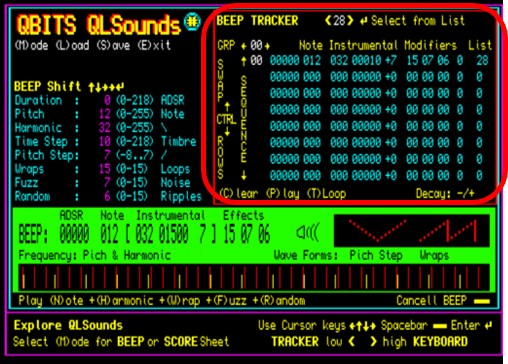Click the Wraps sawtooth waveform graphic

(x=448, y=230)
